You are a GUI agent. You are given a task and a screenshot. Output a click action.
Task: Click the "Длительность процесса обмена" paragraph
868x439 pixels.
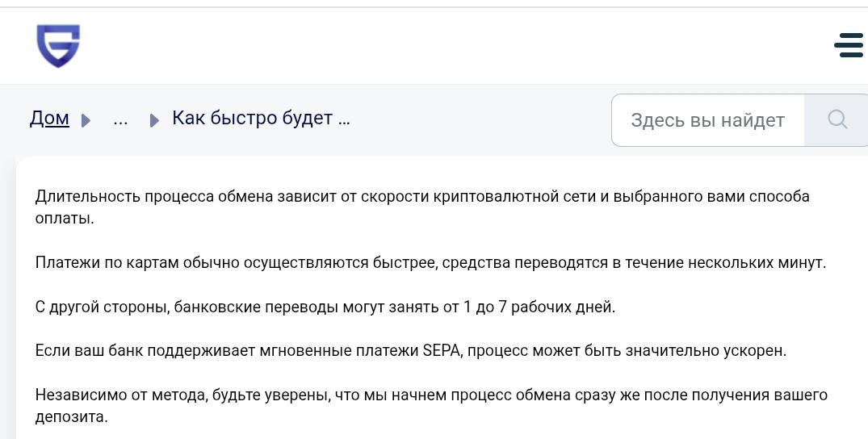[x=421, y=207]
